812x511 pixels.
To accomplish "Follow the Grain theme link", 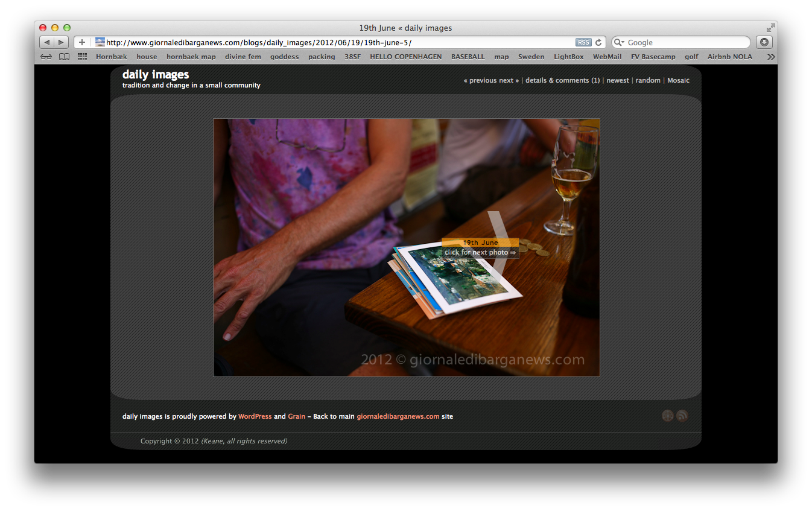I will click(x=297, y=416).
